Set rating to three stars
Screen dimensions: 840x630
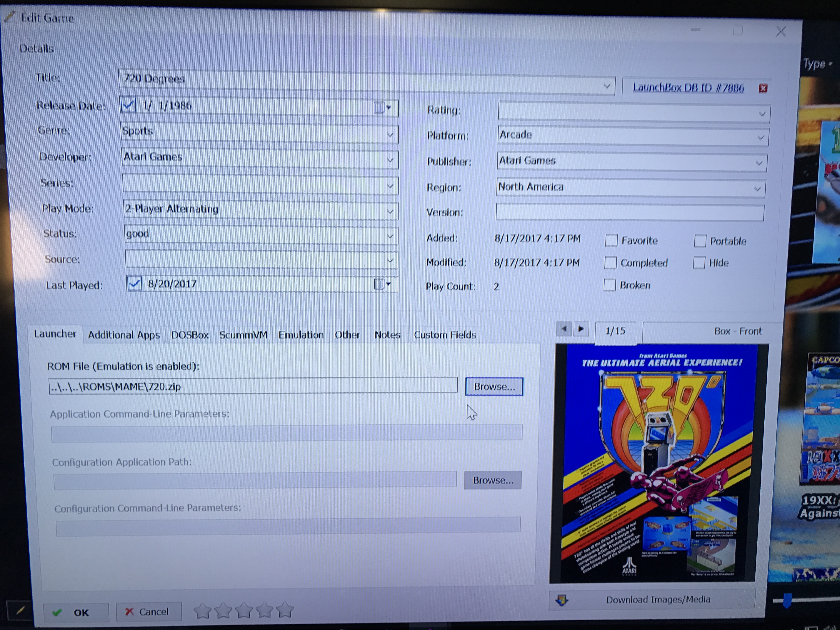(244, 611)
